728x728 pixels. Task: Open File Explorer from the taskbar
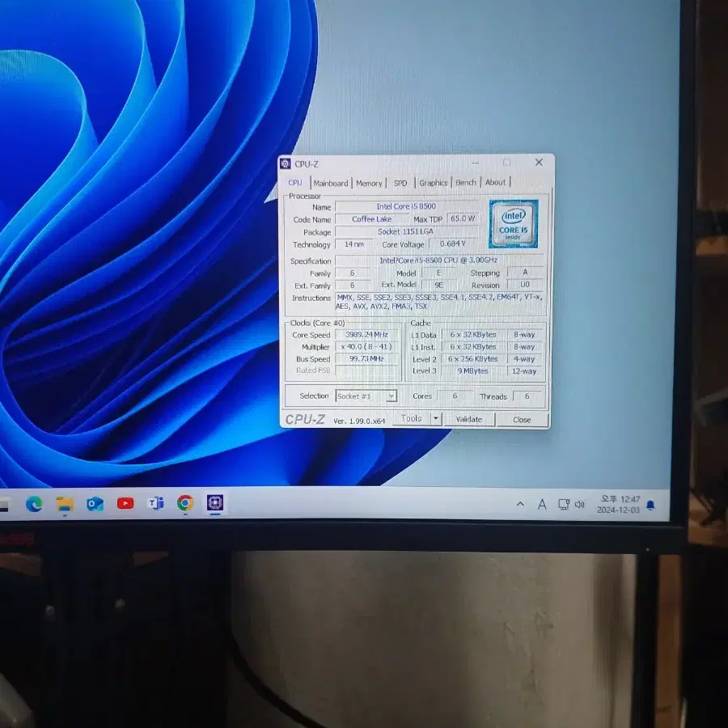pos(65,504)
